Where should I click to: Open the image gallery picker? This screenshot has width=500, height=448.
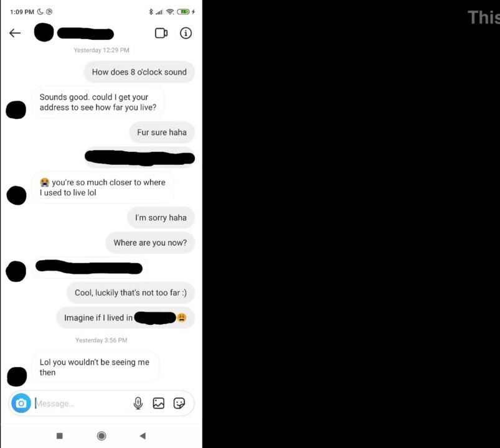159,403
